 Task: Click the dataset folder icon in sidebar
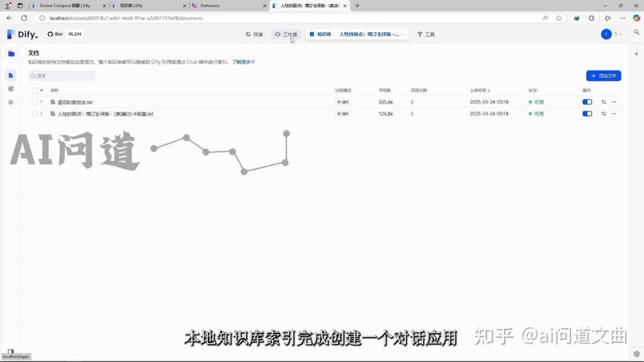tap(11, 54)
